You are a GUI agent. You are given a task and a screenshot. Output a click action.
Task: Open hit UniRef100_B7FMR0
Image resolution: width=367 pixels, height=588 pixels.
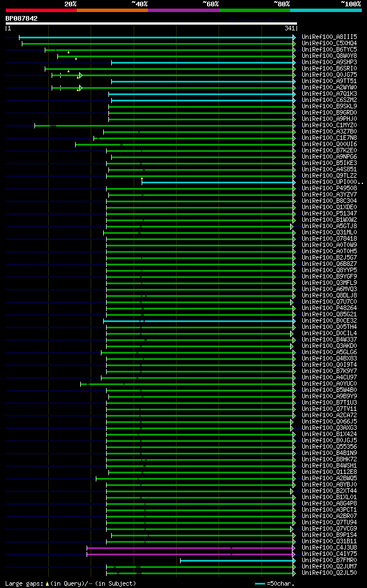pos(329,560)
